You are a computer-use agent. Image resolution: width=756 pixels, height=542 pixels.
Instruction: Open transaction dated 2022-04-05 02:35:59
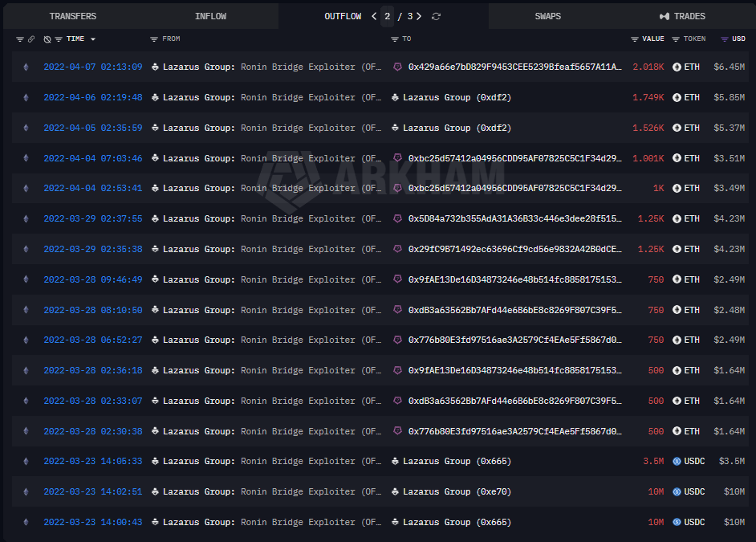coord(93,128)
